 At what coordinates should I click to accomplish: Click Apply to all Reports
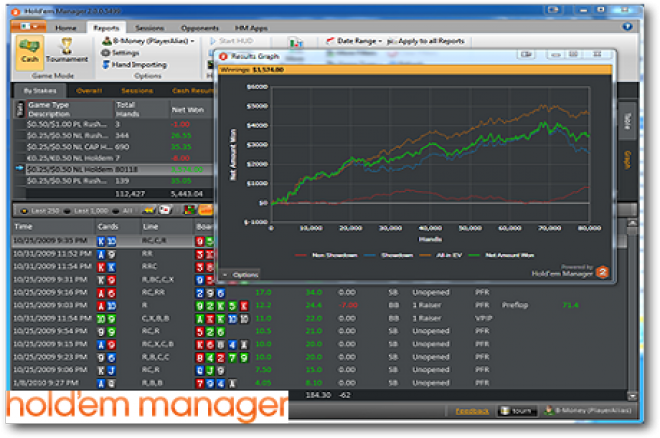(x=426, y=41)
